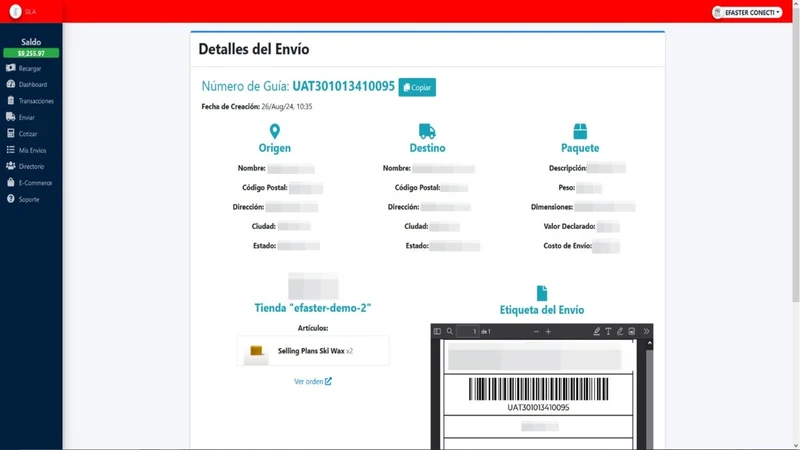Image resolution: width=800 pixels, height=450 pixels.
Task: Click the Selling Plans Ski Wax thumbnail
Action: point(256,351)
